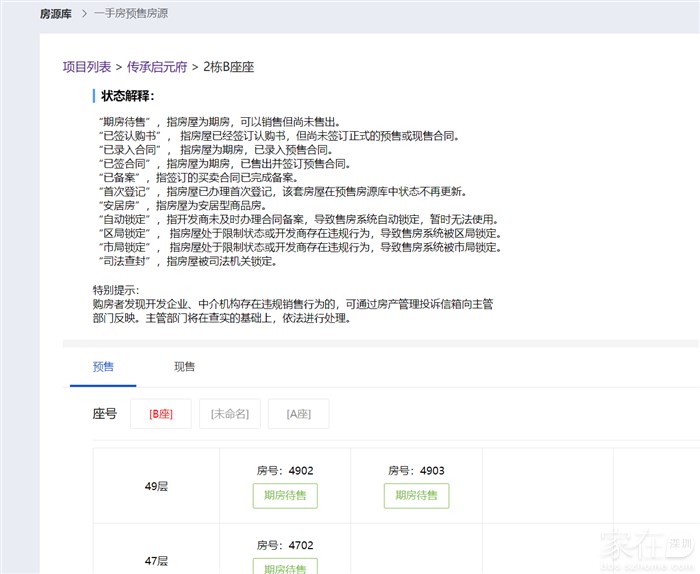
Task: Switch to the 现售 tab
Action: [x=184, y=367]
